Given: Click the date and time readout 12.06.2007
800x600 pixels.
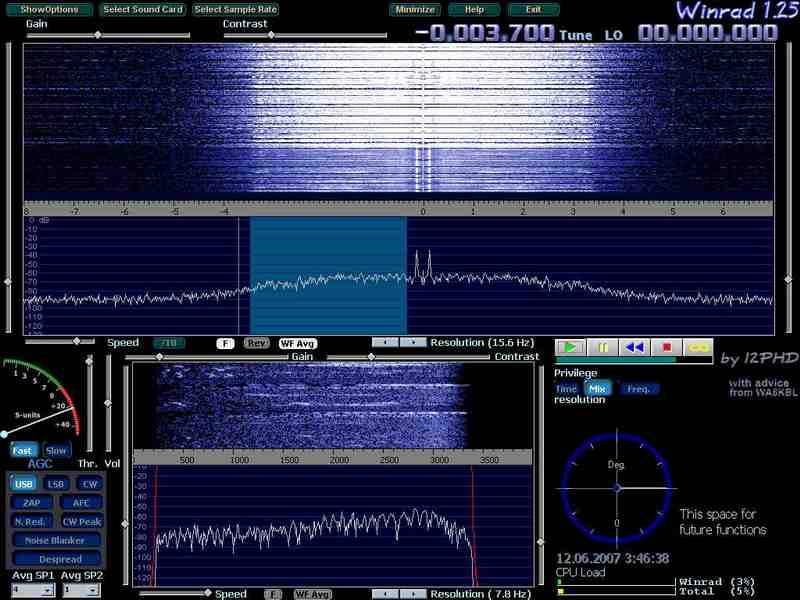Looking at the screenshot, I should click(x=612, y=559).
